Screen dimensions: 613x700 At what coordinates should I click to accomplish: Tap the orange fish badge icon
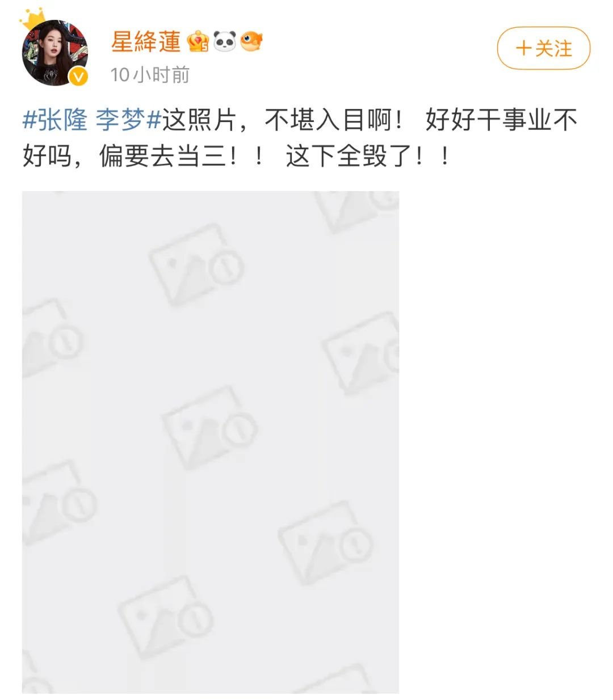click(x=251, y=41)
